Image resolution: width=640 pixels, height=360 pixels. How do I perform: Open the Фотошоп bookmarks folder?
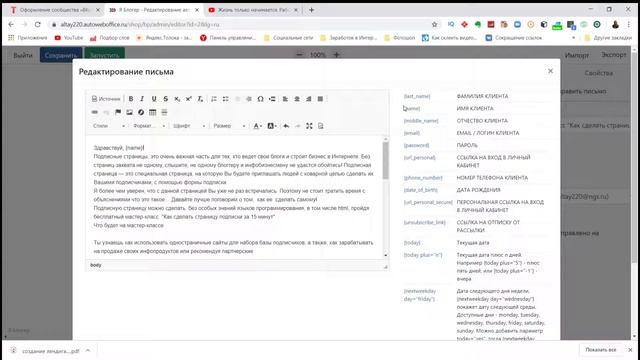(400, 38)
